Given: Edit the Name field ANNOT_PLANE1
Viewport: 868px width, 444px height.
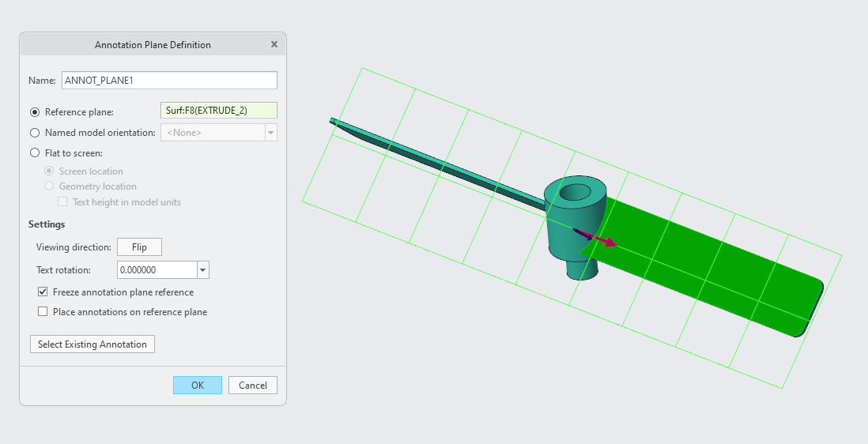Looking at the screenshot, I should [169, 80].
